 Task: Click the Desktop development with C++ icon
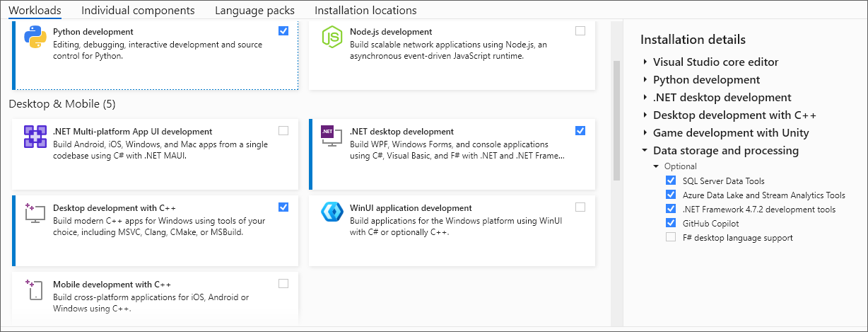35,213
